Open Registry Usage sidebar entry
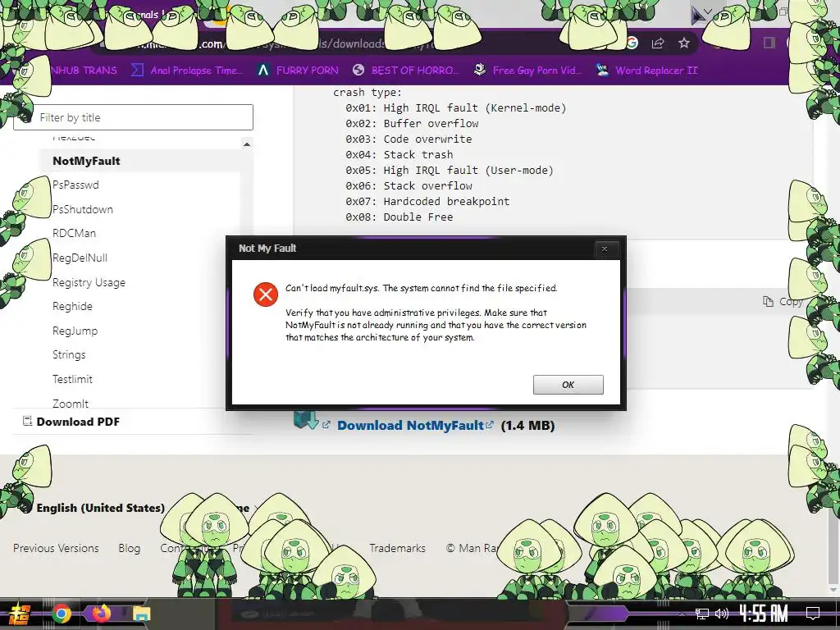 (89, 282)
